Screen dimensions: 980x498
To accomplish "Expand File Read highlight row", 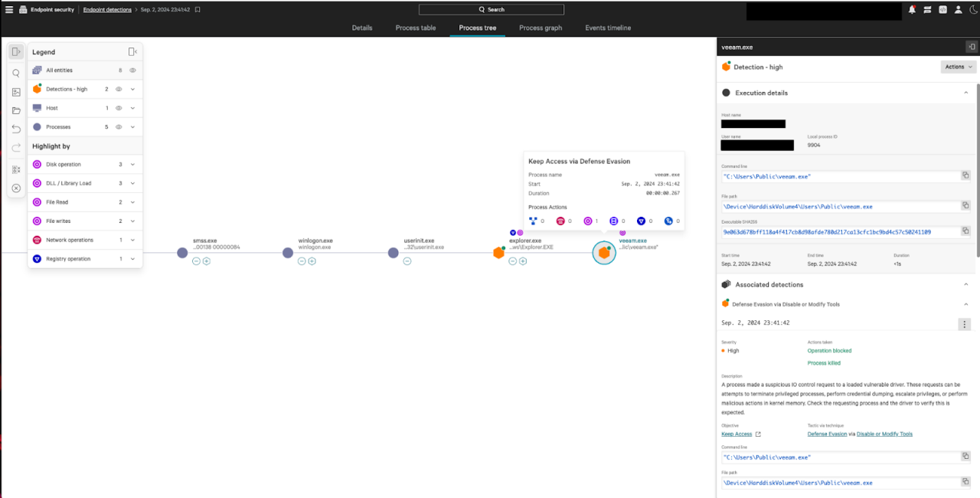I will (x=132, y=202).
